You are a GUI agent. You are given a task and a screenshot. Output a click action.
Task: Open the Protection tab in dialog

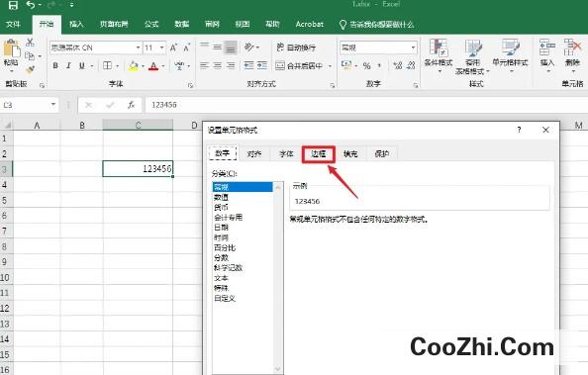pyautogui.click(x=382, y=153)
